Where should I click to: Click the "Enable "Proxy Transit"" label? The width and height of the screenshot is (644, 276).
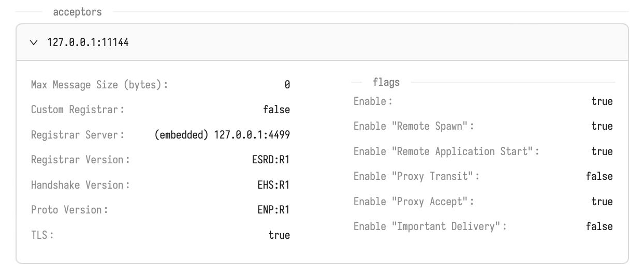416,176
